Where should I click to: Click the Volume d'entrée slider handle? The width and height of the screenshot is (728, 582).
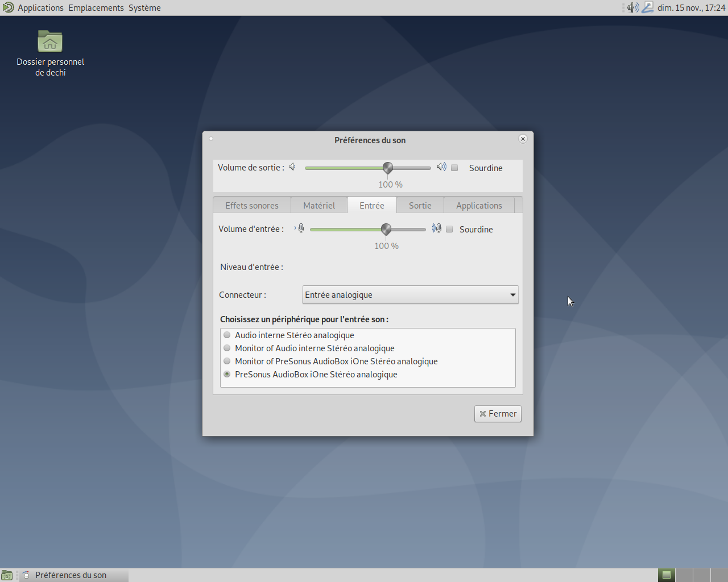386,229
